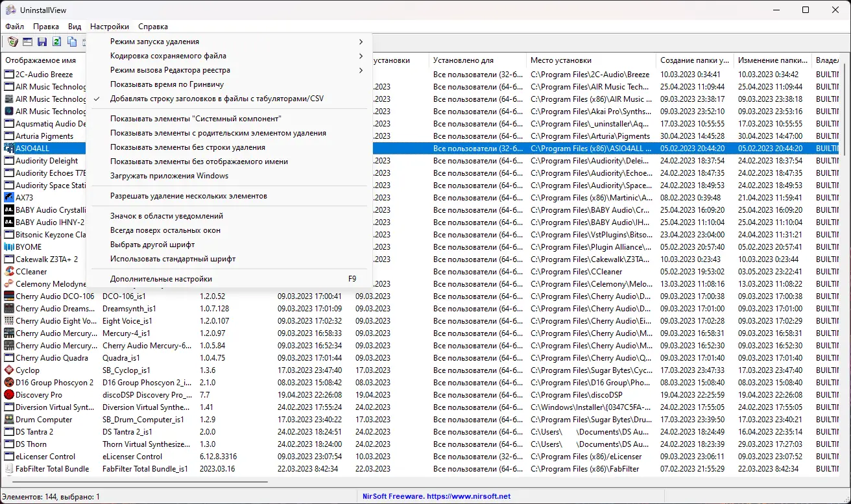The height and width of the screenshot is (504, 851).
Task: Click the "FabFilter Total Bundle_is1" cell
Action: click(145, 469)
